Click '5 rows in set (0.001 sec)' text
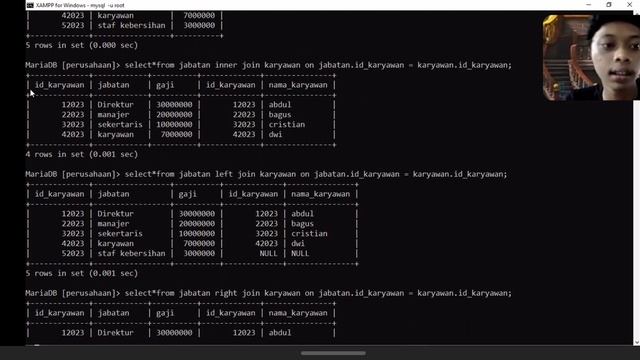This screenshot has width=640, height=360. point(82,273)
